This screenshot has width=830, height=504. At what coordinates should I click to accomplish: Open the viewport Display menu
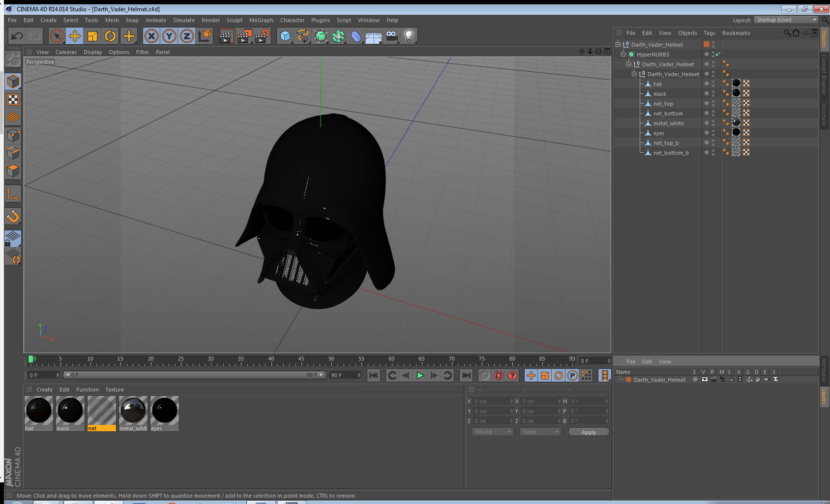click(x=92, y=52)
